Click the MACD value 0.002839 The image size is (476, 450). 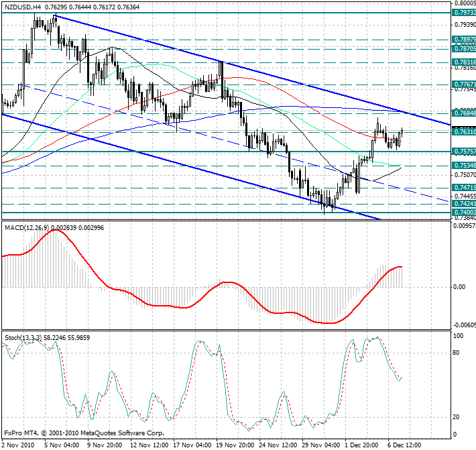click(x=64, y=228)
